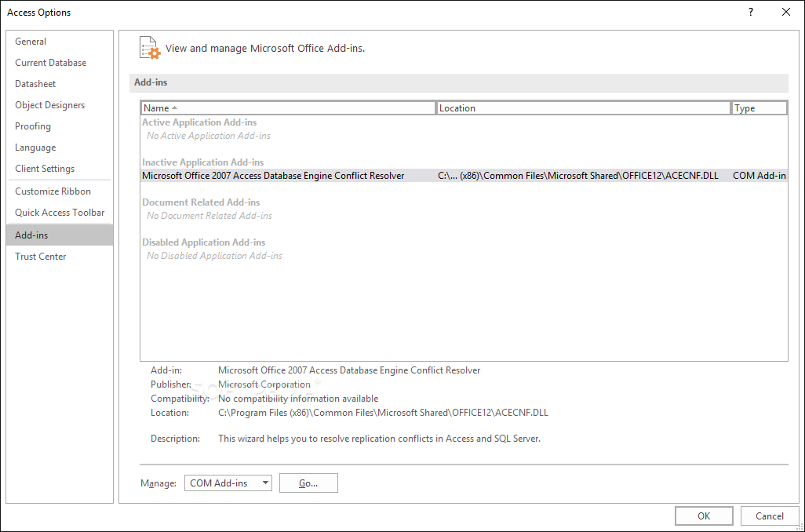Click the Go... button
805x532 pixels.
pos(308,483)
